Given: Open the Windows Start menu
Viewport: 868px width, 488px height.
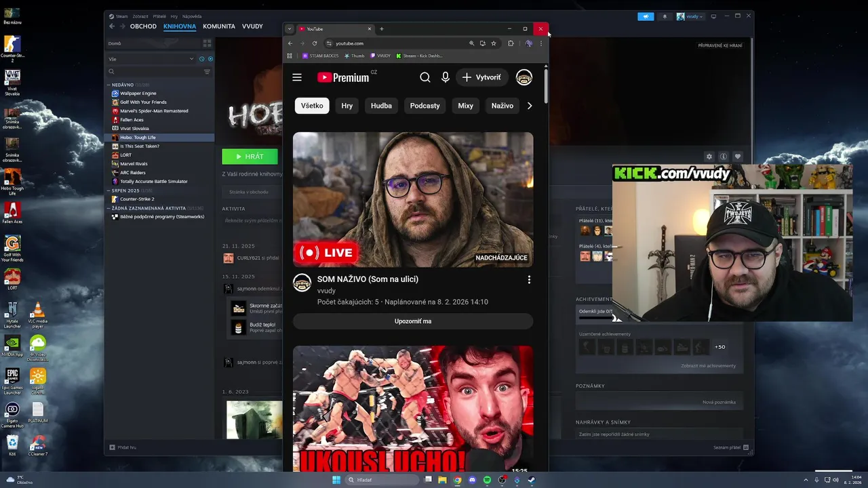Looking at the screenshot, I should (336, 480).
